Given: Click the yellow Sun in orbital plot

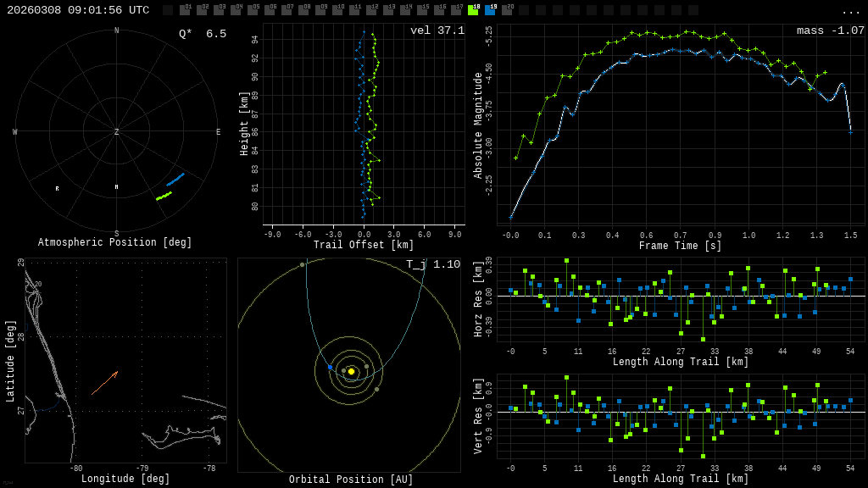Looking at the screenshot, I should [x=351, y=371].
